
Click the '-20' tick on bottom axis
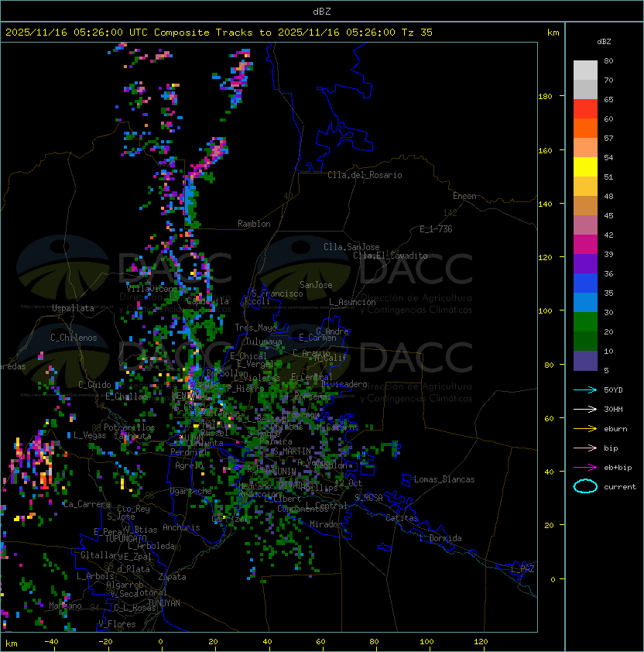[105, 642]
